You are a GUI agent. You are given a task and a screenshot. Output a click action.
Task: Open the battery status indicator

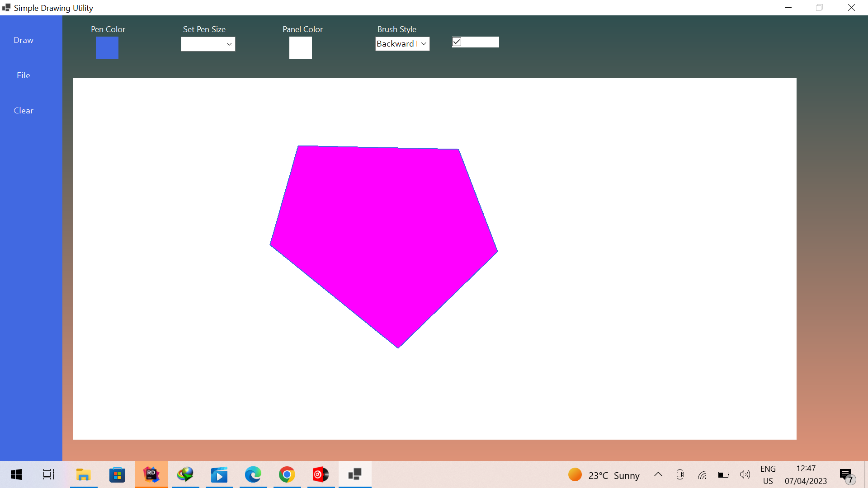tap(724, 474)
